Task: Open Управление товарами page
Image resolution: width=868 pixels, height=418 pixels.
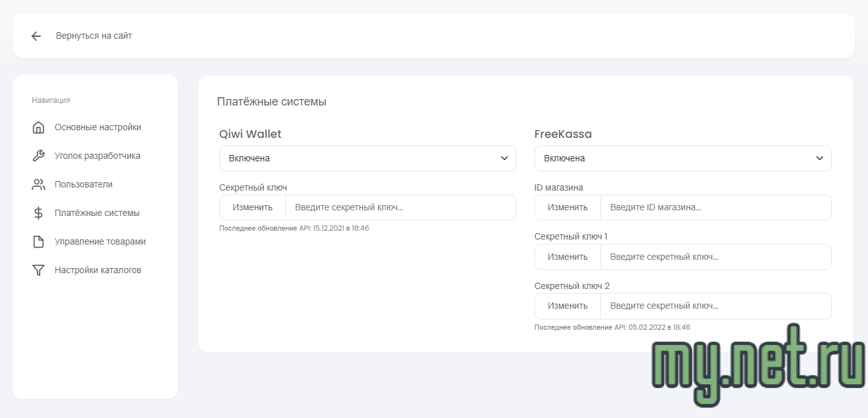Action: pos(100,241)
